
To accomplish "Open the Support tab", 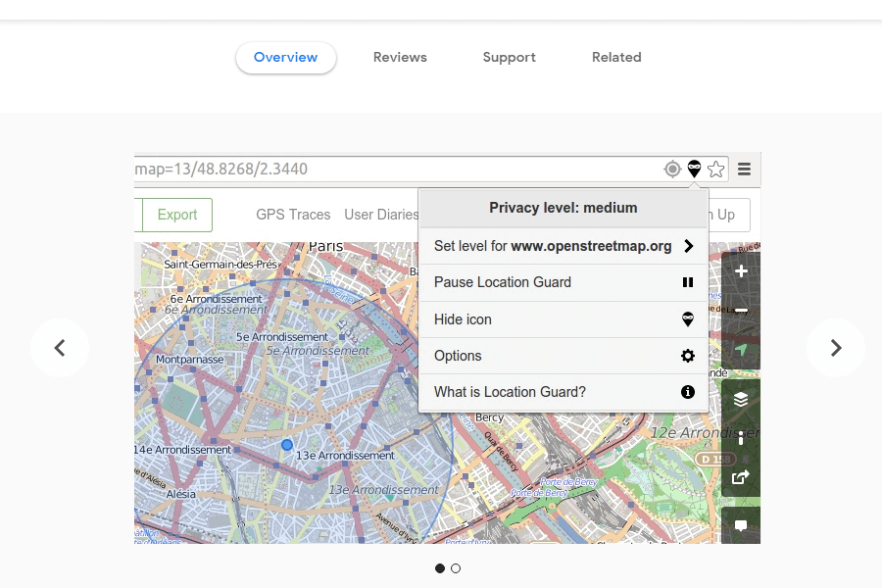I will click(509, 57).
